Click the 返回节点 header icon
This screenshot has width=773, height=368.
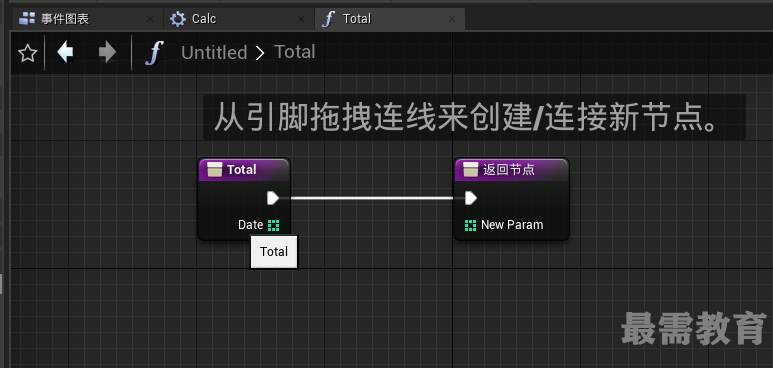(x=471, y=170)
